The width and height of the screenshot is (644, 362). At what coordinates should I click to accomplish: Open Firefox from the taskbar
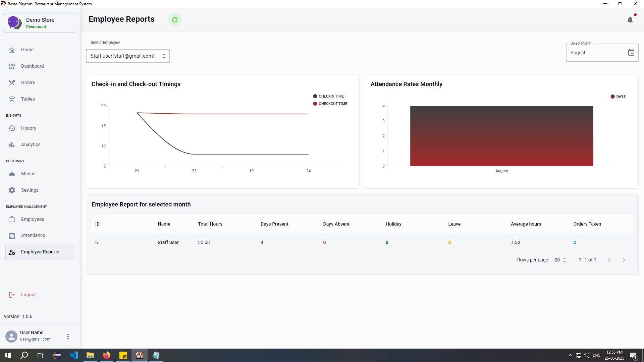coord(107,355)
